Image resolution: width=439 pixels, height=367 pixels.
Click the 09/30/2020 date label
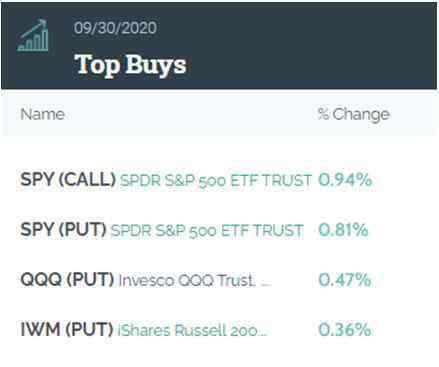tap(115, 28)
